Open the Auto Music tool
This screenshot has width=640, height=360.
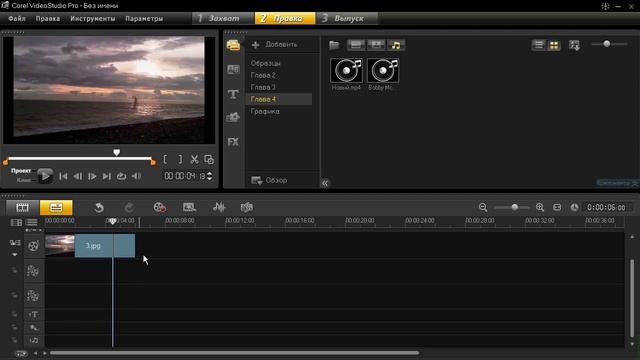247,207
